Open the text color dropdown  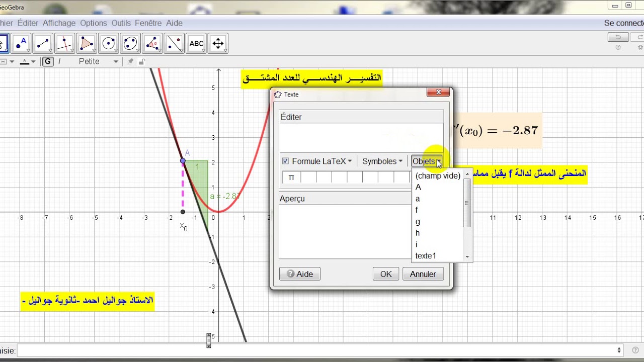click(34, 61)
